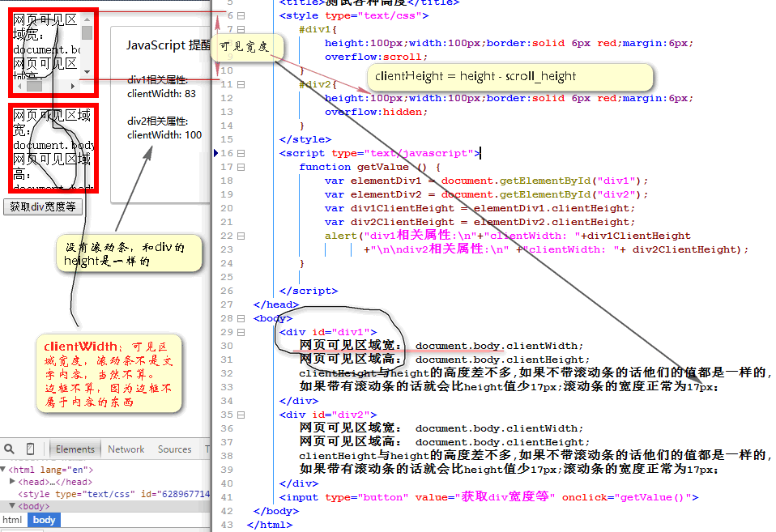Collapse the html node in Elements tree
The height and width of the screenshot is (532, 776).
click(3, 469)
